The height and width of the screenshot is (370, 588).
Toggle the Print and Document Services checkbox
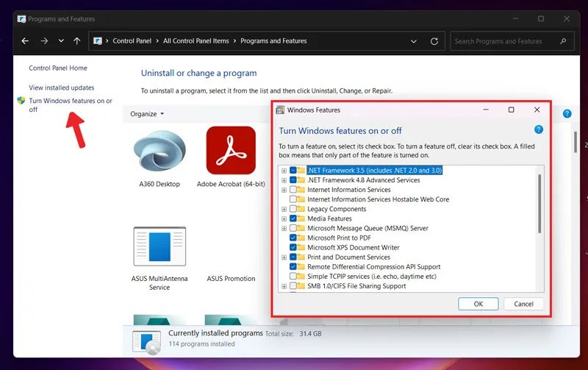pos(293,257)
